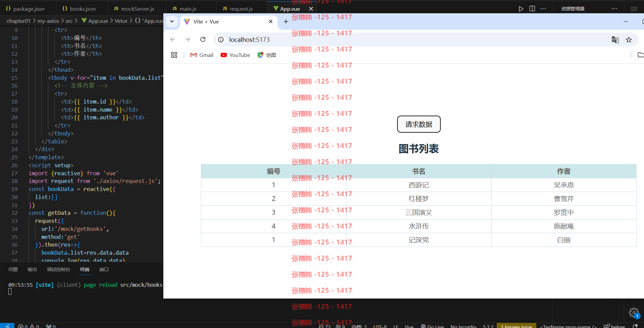The width and height of the screenshot is (644, 328).
Task: Open the 问题 panel tab
Action: pos(13,269)
